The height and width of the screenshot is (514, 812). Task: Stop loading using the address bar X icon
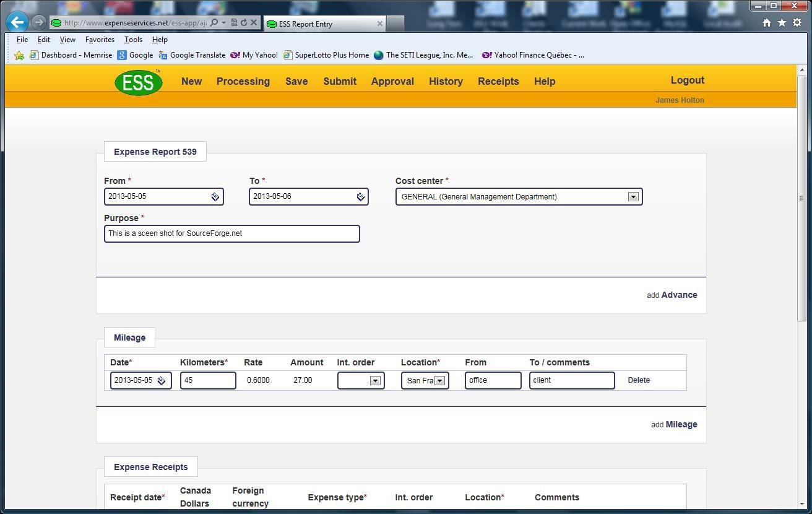coord(254,22)
